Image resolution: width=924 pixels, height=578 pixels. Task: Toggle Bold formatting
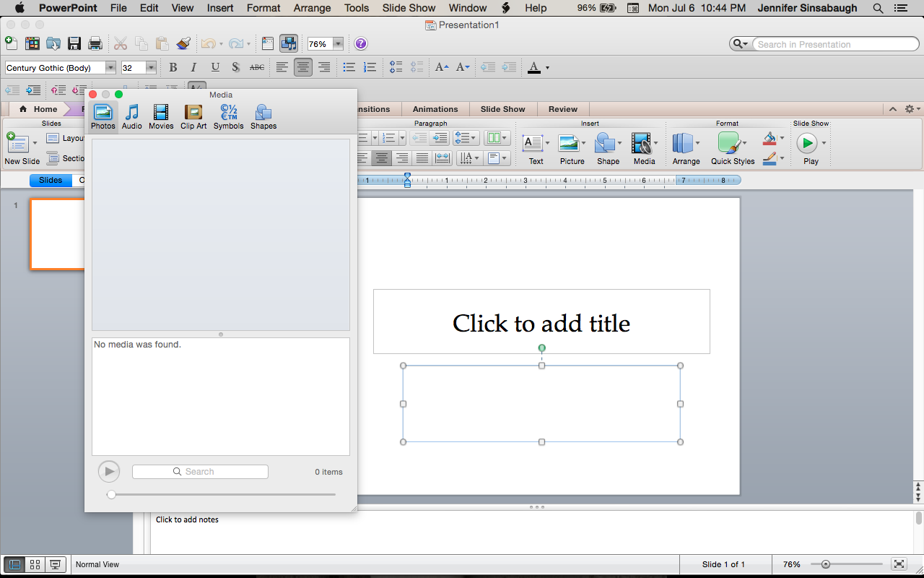[x=173, y=67]
